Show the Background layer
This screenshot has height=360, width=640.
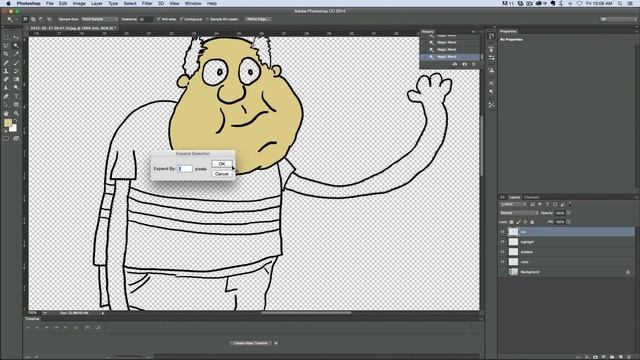coord(502,272)
